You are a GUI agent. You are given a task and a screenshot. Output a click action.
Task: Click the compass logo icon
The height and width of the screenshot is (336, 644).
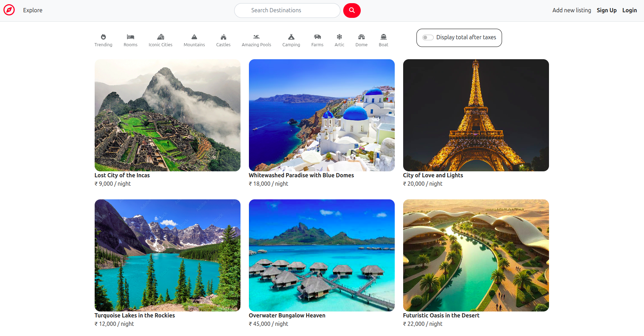[9, 10]
